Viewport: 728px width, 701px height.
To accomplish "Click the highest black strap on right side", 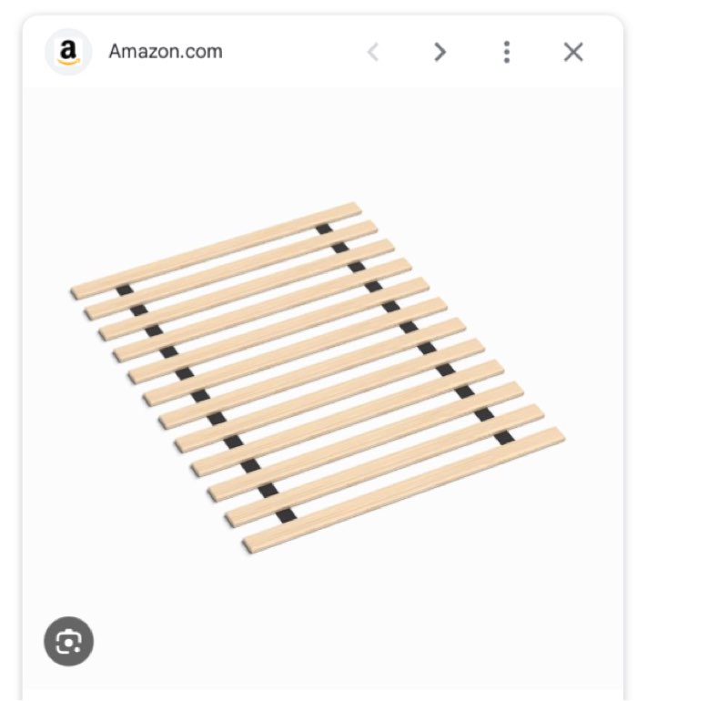I will pyautogui.click(x=323, y=229).
